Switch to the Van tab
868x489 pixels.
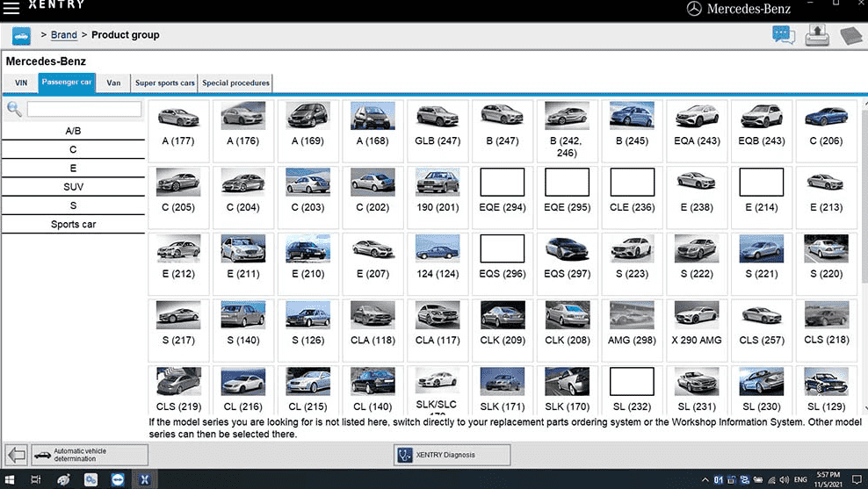pos(113,83)
